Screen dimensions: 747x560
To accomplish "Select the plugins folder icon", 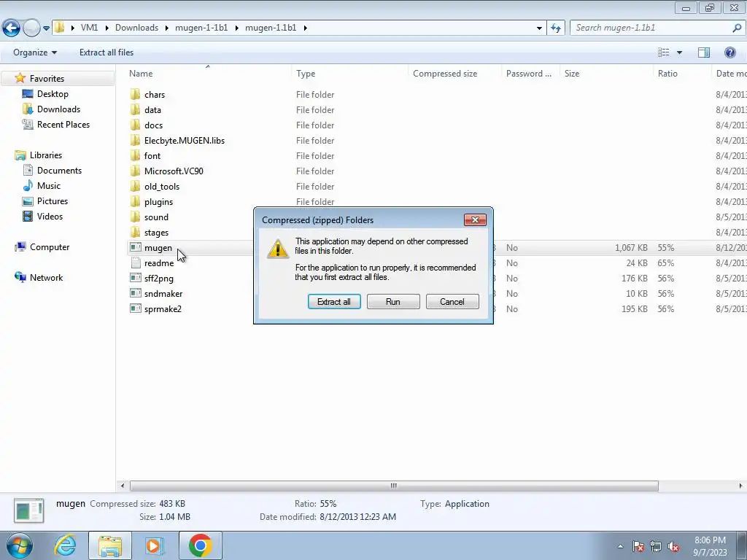I will point(135,201).
